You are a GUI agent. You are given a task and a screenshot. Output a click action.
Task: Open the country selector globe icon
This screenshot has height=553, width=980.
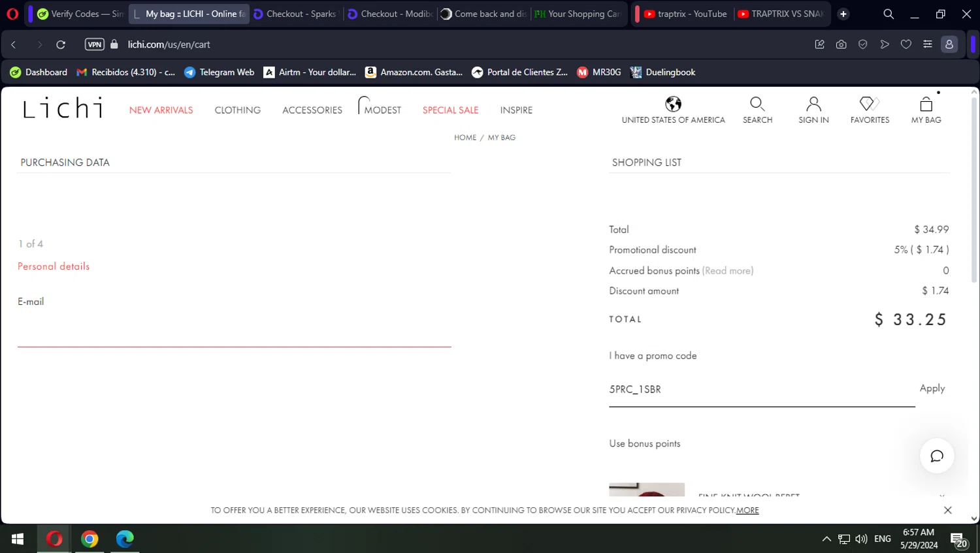point(673,104)
